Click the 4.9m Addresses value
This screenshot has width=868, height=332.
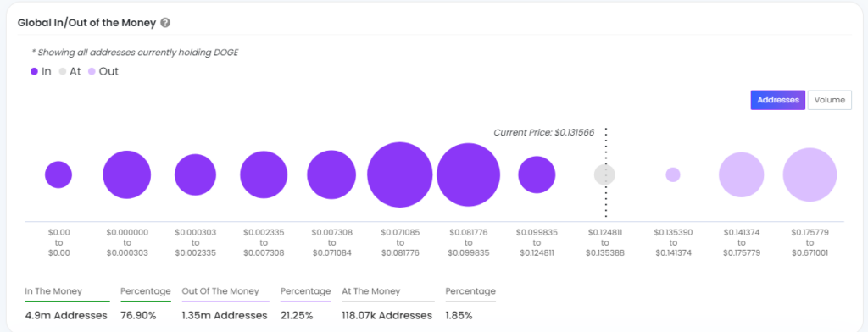click(x=66, y=316)
